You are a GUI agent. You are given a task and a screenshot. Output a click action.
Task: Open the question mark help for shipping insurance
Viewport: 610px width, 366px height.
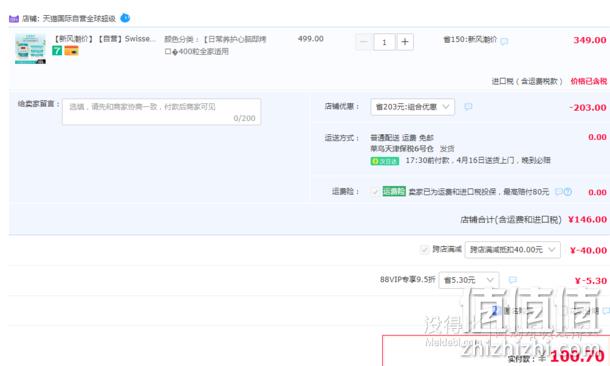[568, 191]
